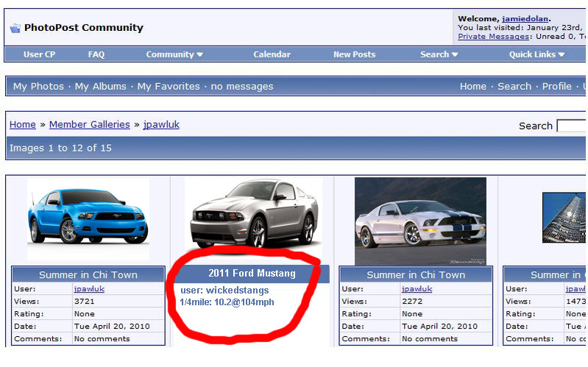The height and width of the screenshot is (367, 588).
Task: Open Private Messages link
Action: coord(493,36)
